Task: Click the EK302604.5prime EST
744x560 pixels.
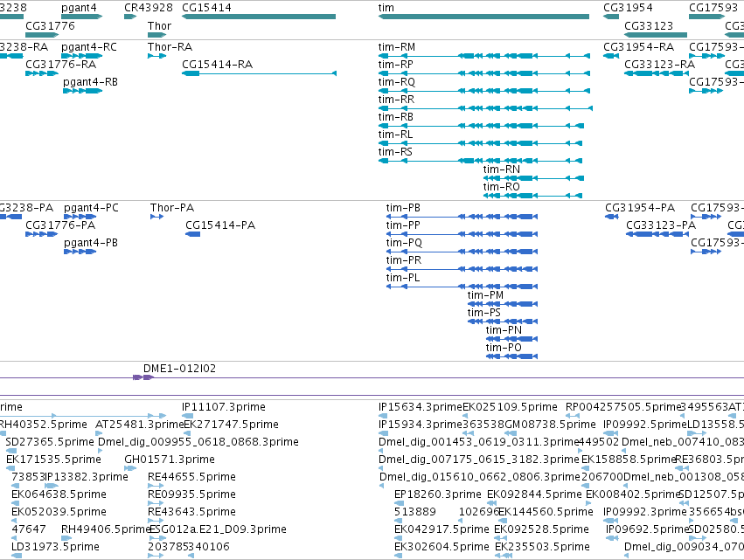Action: click(398, 556)
